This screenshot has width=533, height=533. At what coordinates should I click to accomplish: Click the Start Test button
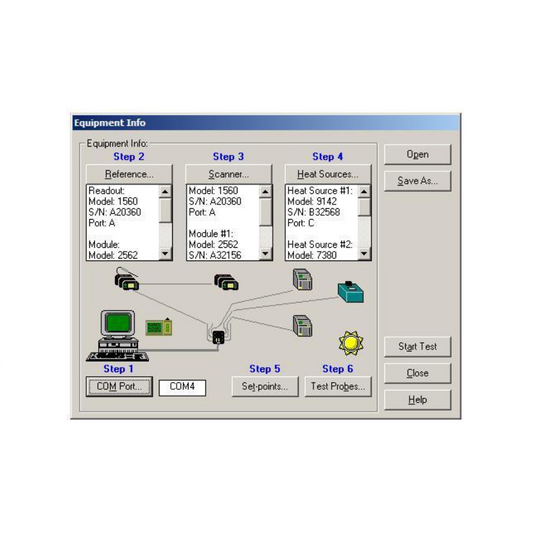[417, 347]
